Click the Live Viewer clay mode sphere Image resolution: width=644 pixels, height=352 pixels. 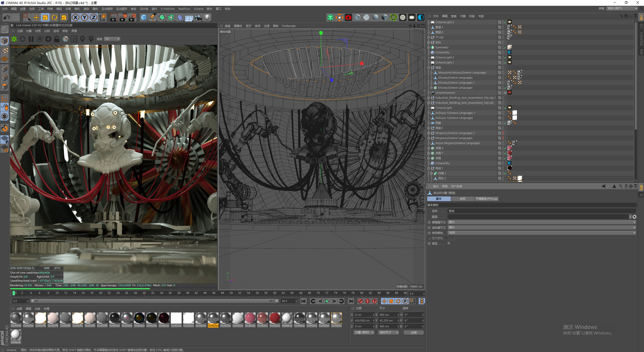tap(65, 39)
